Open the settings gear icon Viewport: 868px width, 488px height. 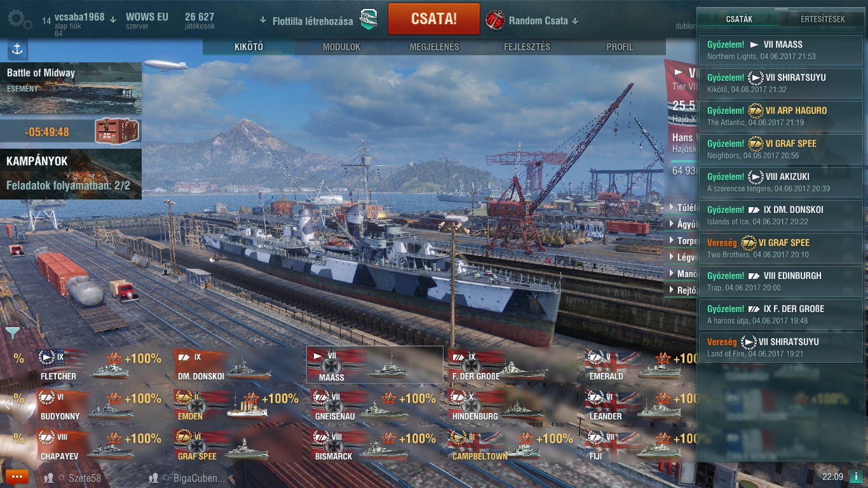point(20,20)
